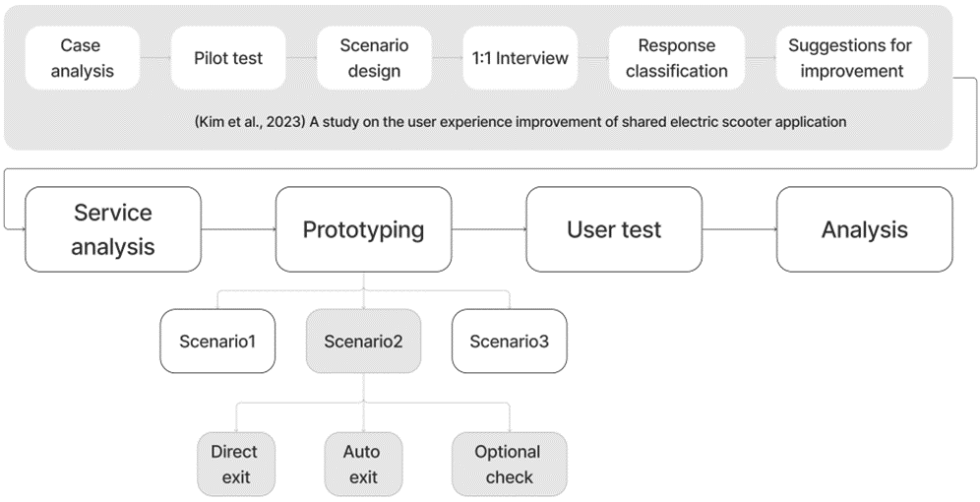Viewport: 980px width, 502px height.
Task: Select Suggestions for improvement box
Action: point(852,58)
